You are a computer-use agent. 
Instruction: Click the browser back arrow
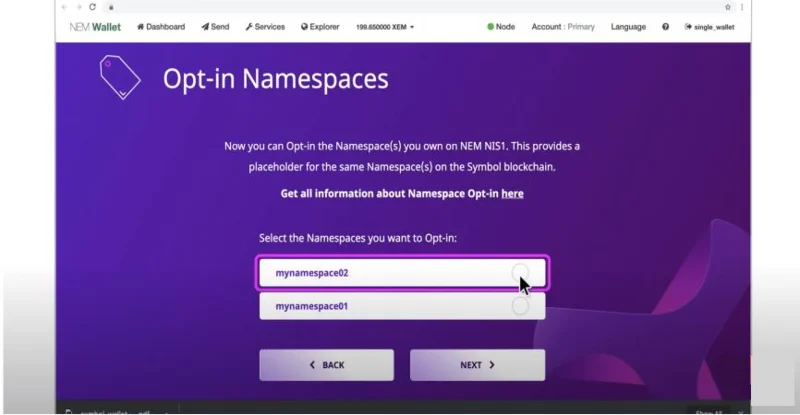click(x=64, y=7)
